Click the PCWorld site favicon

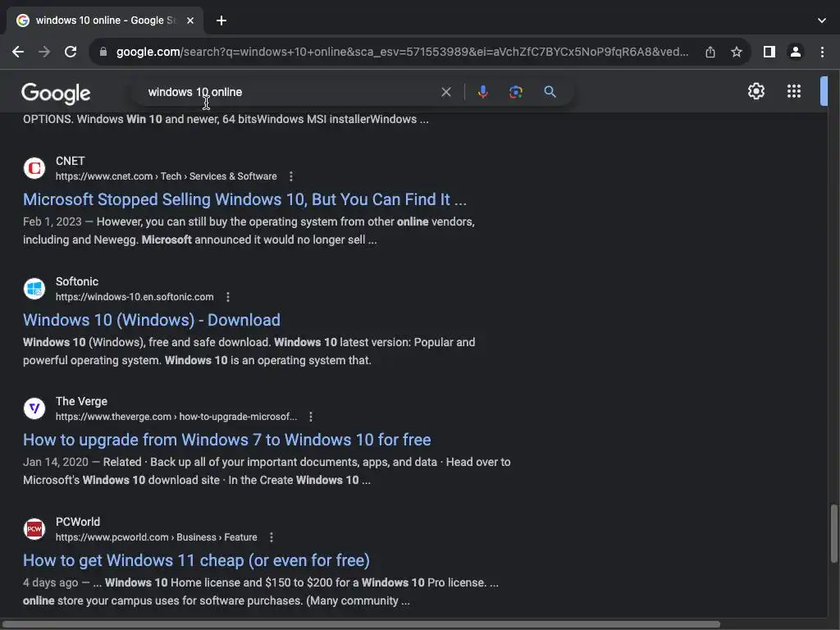click(34, 529)
